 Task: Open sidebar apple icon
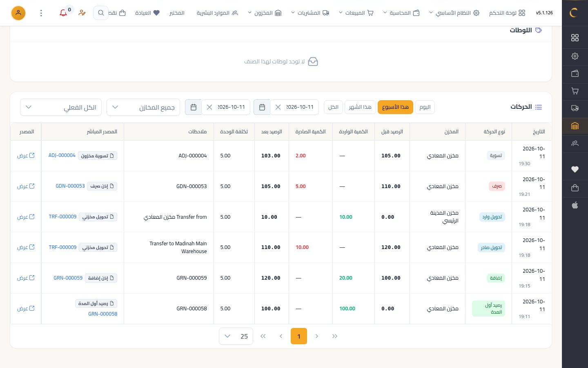[x=575, y=205]
